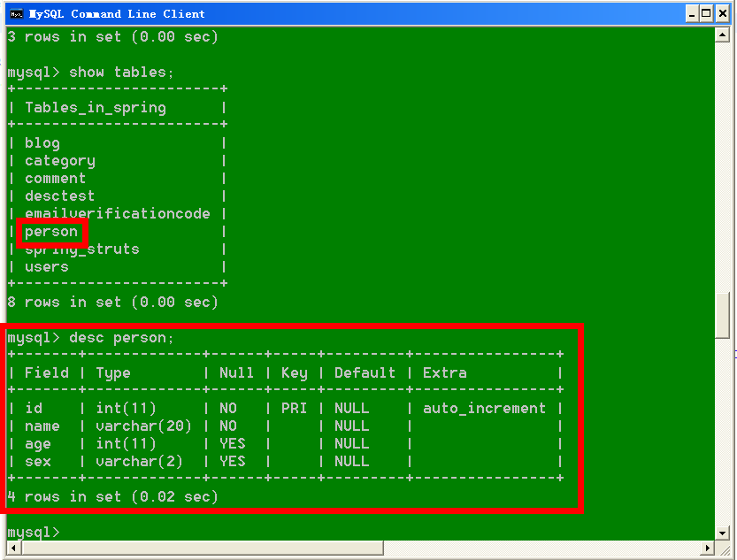The width and height of the screenshot is (737, 560).
Task: Click 'NO' null value in the name row
Action: 228,426
